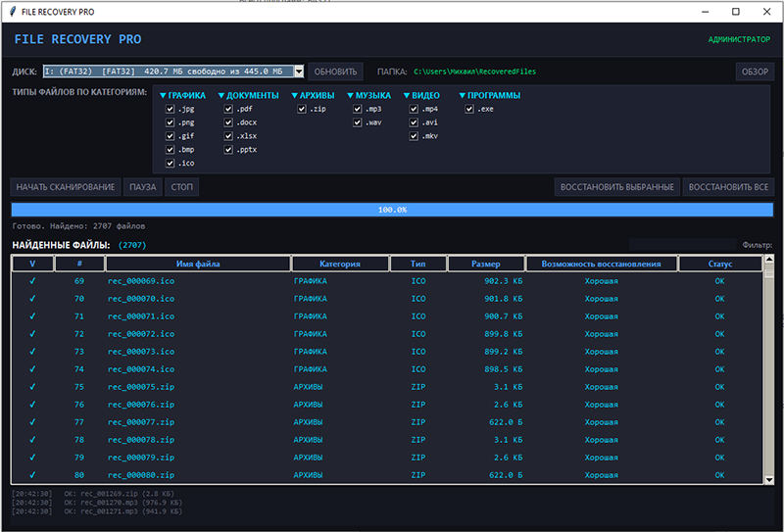Sort by Имя файла column header
This screenshot has width=784, height=532.
click(x=198, y=264)
